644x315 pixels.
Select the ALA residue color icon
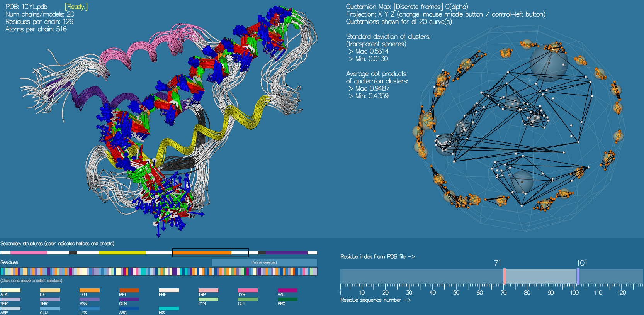[x=10, y=290]
